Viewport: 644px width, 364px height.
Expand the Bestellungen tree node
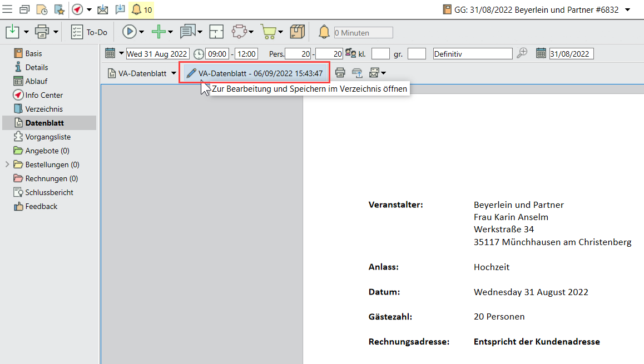click(x=7, y=164)
